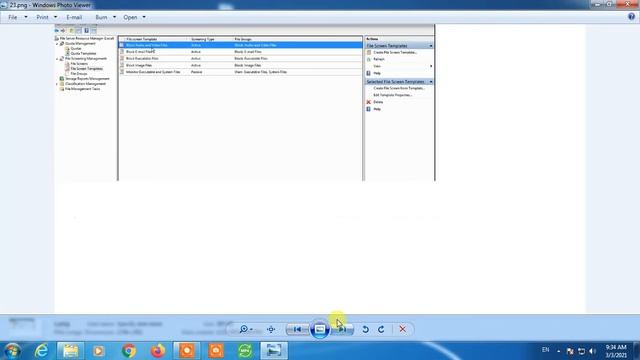Viewport: 640px width, 360px height.
Task: Click Storage Reports Management tree node
Action: [x=87, y=78]
